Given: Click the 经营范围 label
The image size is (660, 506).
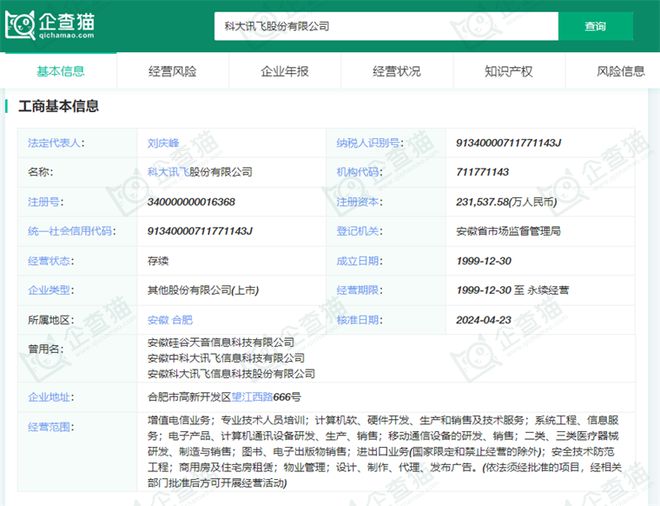Looking at the screenshot, I should coord(51,427).
